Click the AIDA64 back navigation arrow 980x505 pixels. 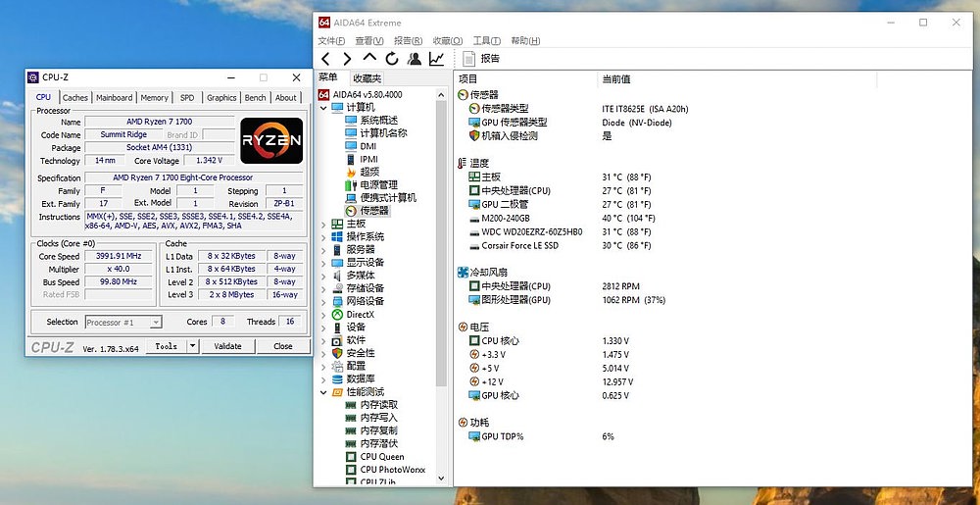[325, 59]
